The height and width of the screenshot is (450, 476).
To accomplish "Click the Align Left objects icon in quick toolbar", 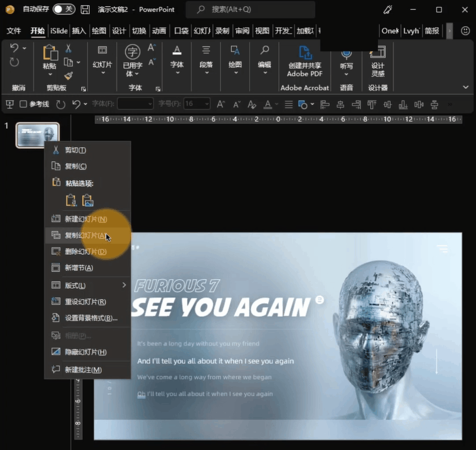I will pyautogui.click(x=324, y=105).
